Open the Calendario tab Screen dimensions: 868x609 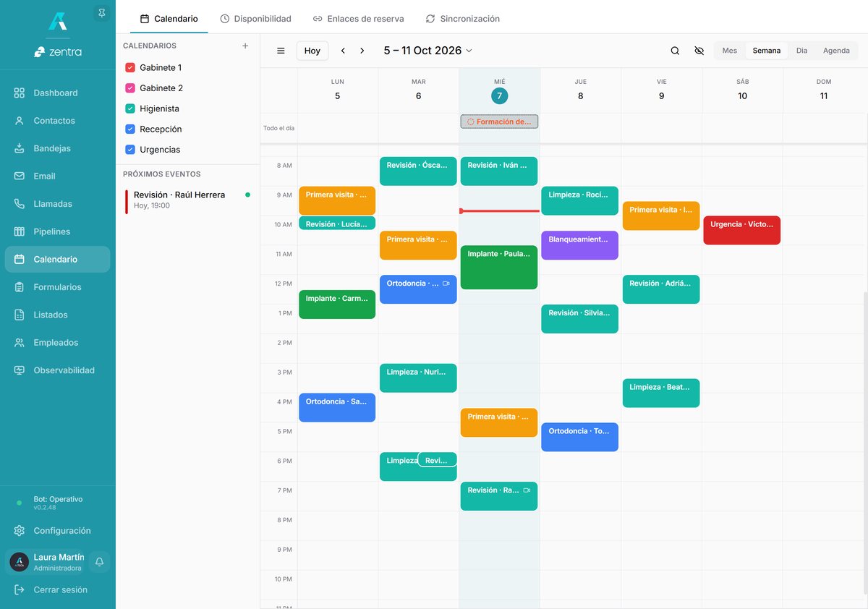point(169,19)
